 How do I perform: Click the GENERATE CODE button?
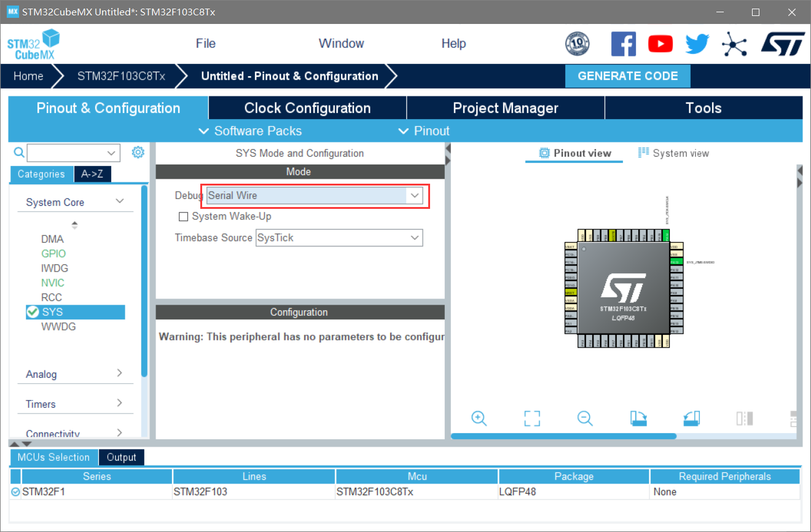[627, 76]
